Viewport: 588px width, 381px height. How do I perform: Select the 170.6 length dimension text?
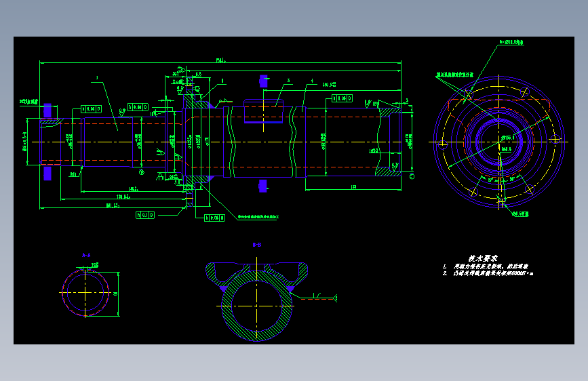click(x=123, y=197)
